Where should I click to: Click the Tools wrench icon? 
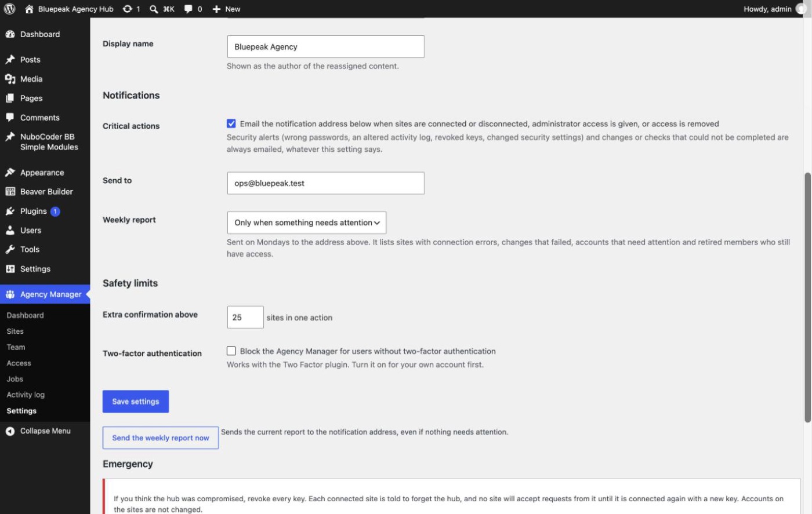(x=10, y=249)
